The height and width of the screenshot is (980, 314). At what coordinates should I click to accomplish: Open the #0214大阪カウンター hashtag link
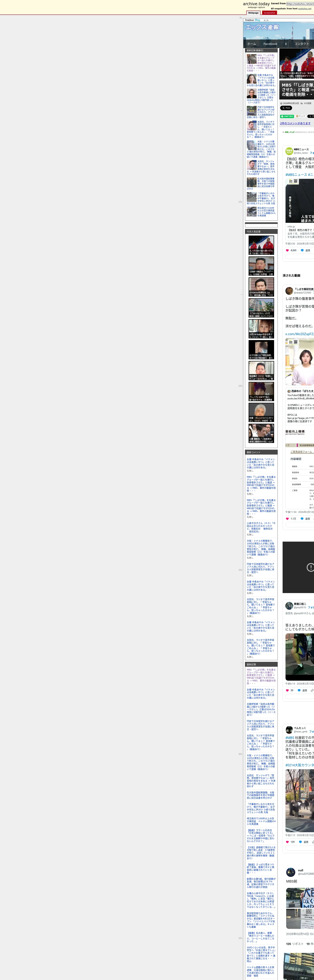[299, 765]
